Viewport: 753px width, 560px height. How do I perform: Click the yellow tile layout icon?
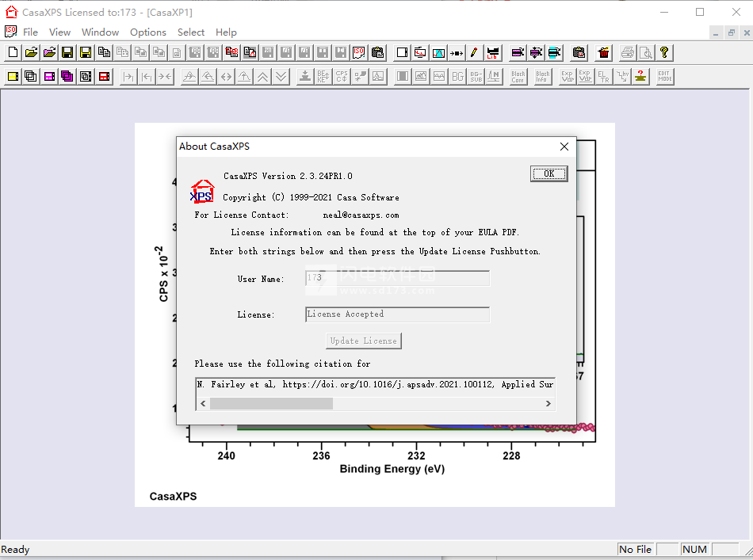[x=13, y=76]
